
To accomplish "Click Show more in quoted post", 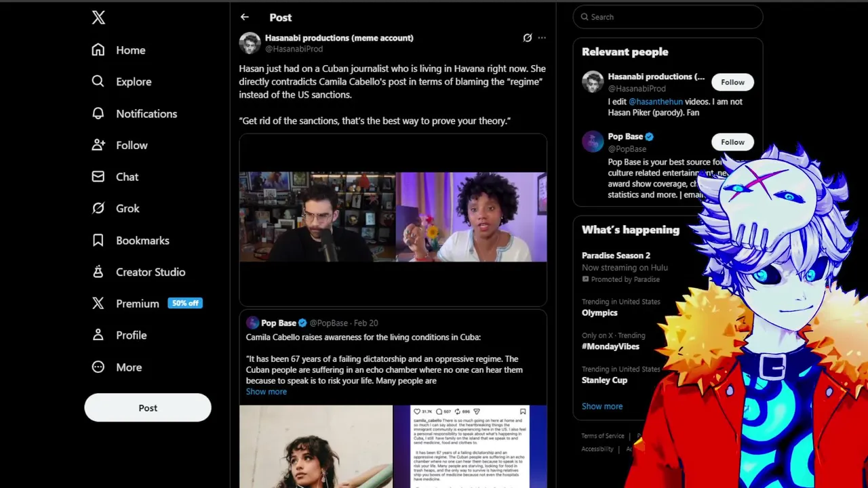I will [266, 392].
